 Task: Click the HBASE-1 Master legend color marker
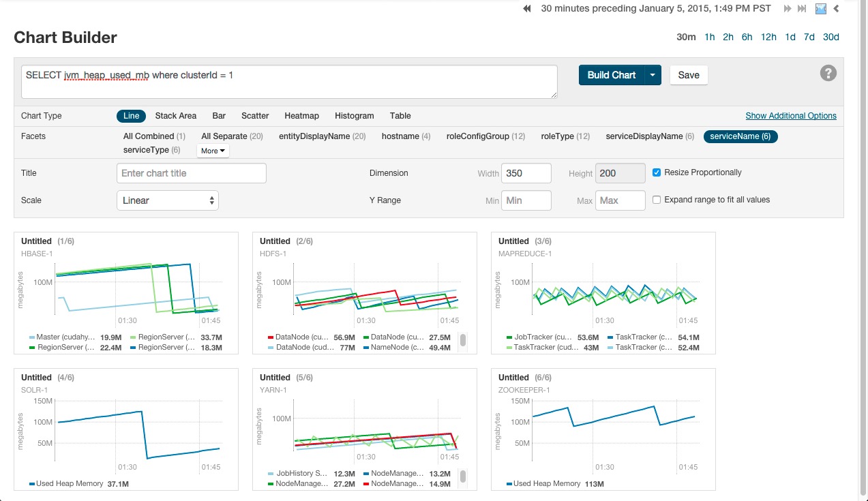coord(31,337)
